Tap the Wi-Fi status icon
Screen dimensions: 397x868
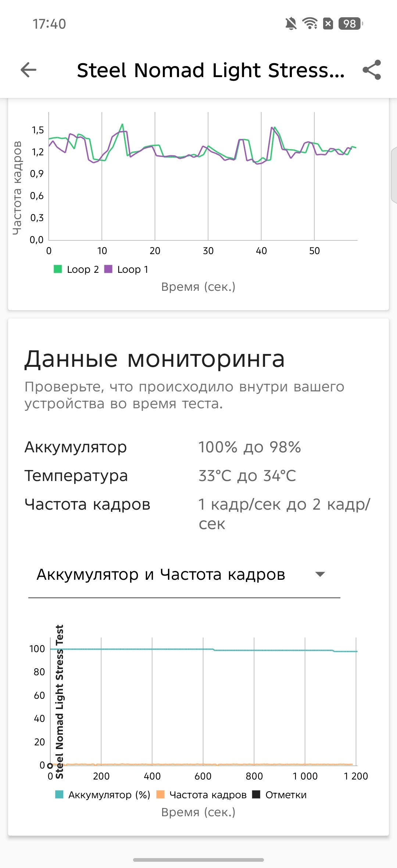[x=310, y=24]
